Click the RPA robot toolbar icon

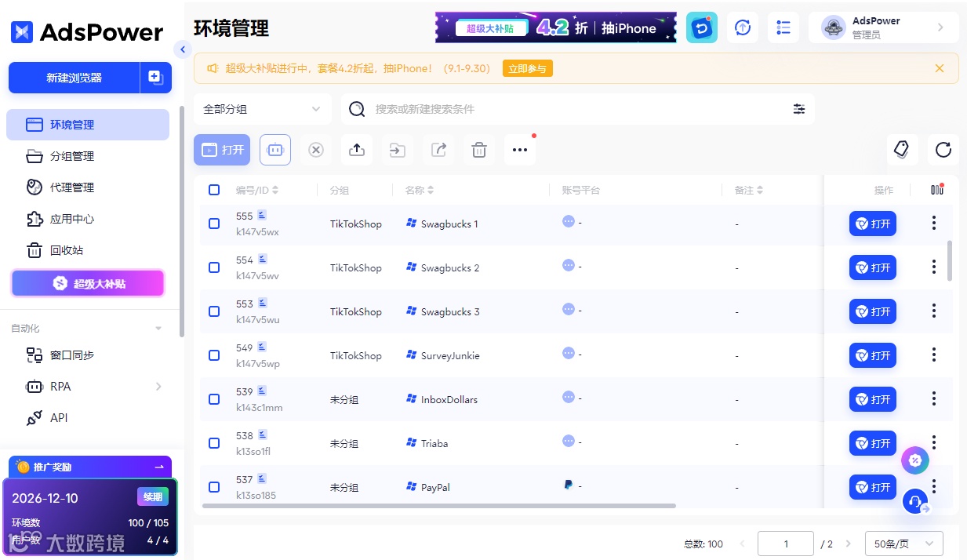click(x=275, y=150)
